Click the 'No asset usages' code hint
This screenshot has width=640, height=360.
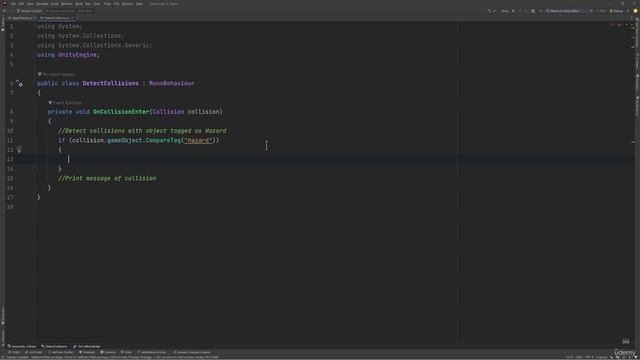[x=56, y=74]
